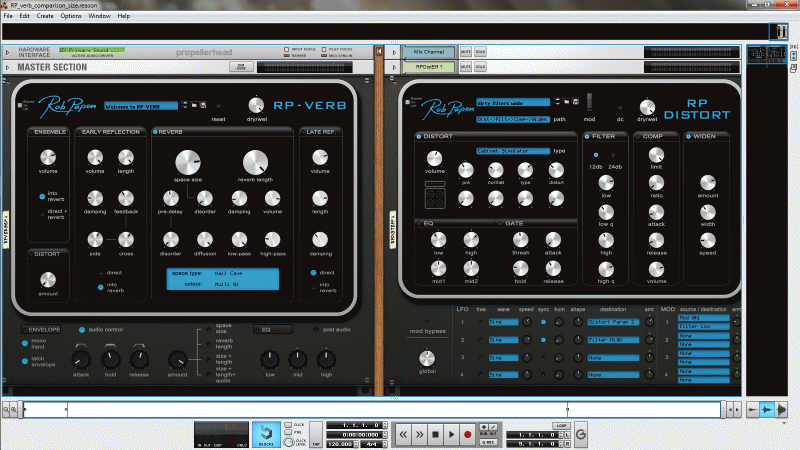Click the RP-Verb save patch icon

coord(203,105)
